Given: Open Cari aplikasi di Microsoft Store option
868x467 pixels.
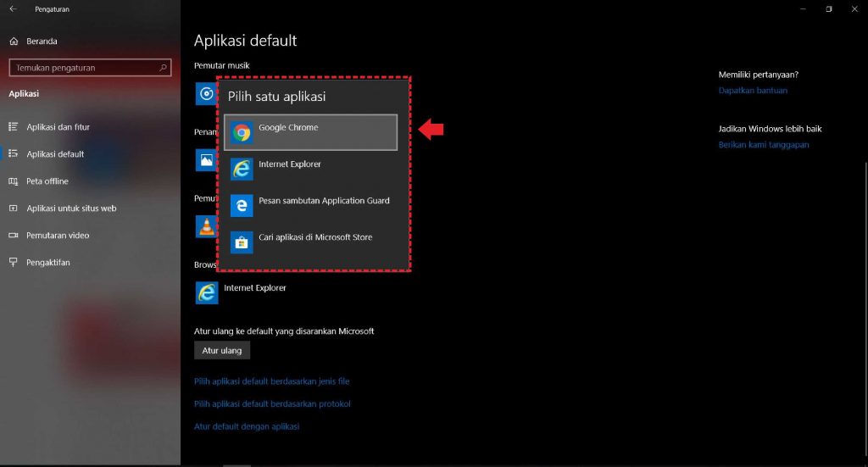Looking at the screenshot, I should point(310,242).
